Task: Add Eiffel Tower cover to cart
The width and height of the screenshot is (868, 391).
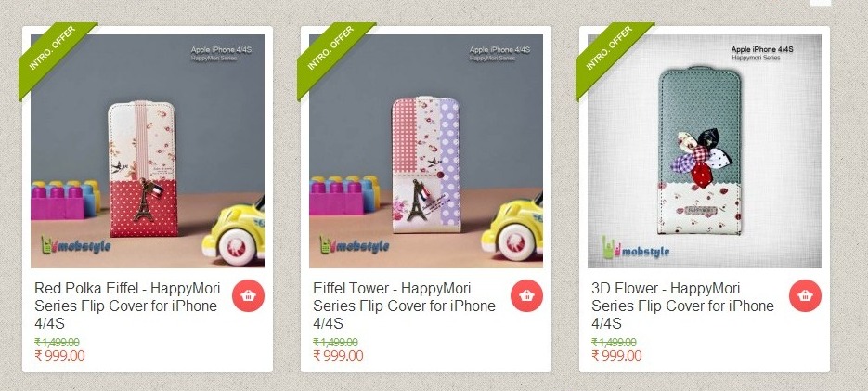Action: (x=526, y=295)
